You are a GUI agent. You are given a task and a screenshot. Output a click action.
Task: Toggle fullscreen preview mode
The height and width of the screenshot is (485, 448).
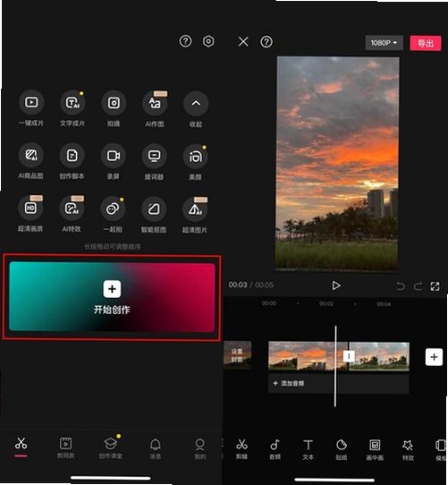(435, 286)
